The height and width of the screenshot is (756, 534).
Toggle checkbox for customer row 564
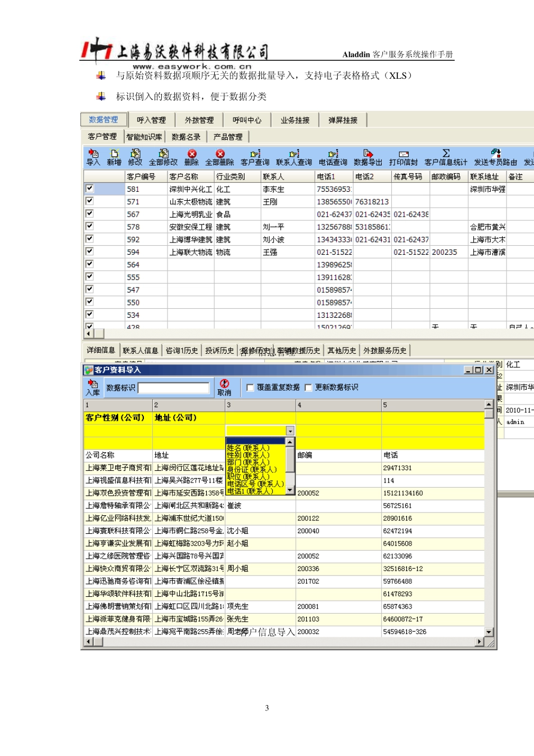tap(89, 264)
